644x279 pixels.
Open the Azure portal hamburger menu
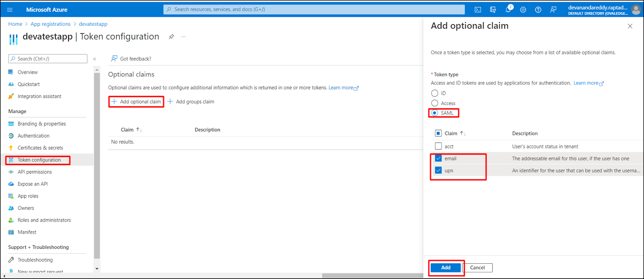click(10, 10)
